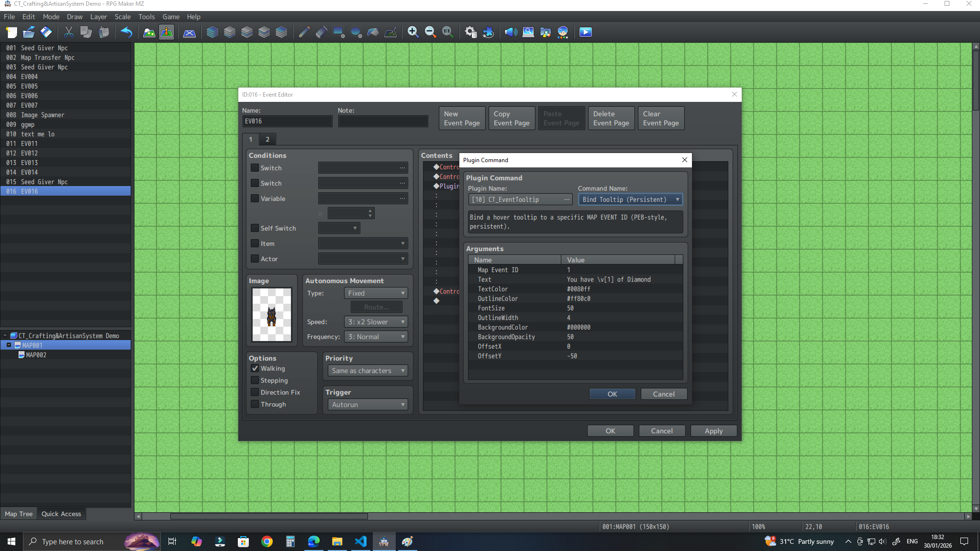
Task: Toggle the Through option checkbox
Action: tap(255, 404)
